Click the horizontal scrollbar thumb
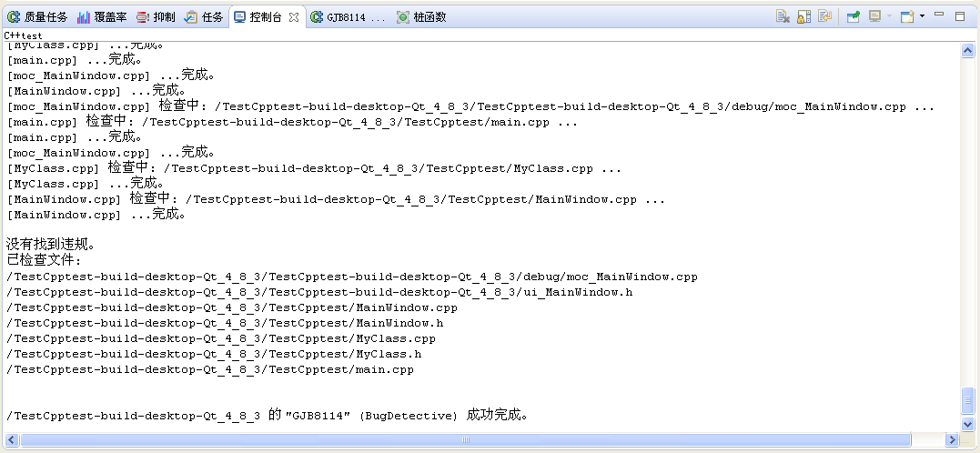Screen dimensions: 980x453 (x=466, y=439)
